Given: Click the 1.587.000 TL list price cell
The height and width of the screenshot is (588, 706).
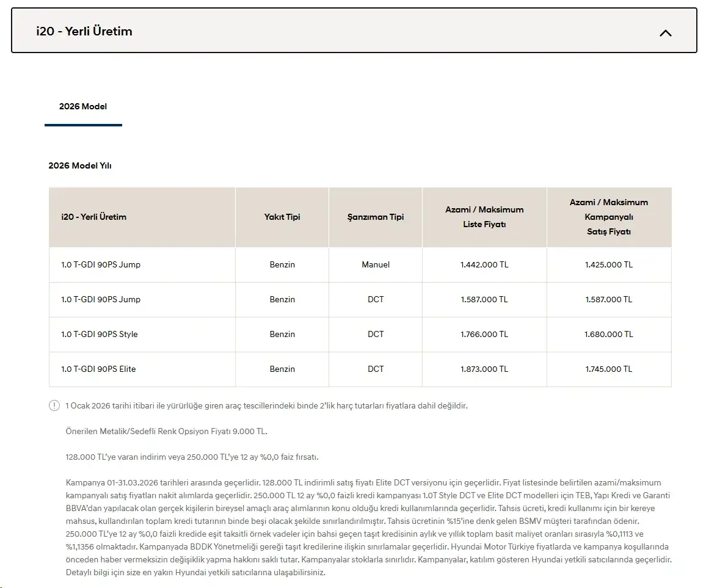Looking at the screenshot, I should [484, 299].
